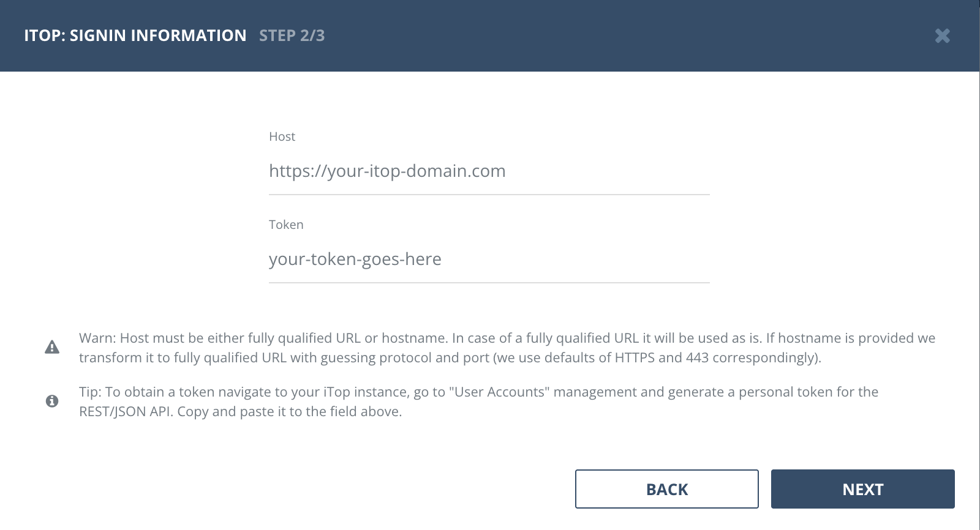980x530 pixels.
Task: Click the Host field label
Action: pyautogui.click(x=281, y=136)
